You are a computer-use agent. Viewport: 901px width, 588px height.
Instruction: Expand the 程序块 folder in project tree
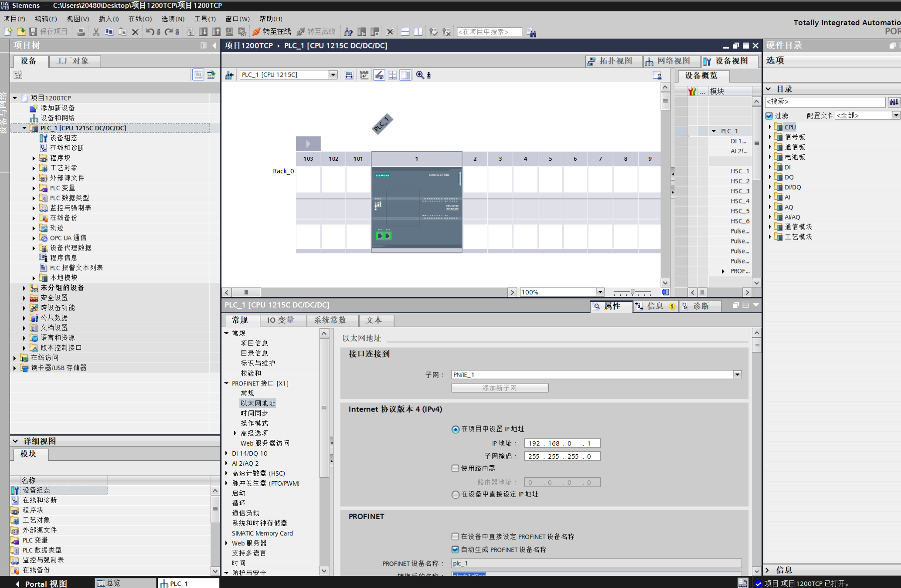[34, 158]
